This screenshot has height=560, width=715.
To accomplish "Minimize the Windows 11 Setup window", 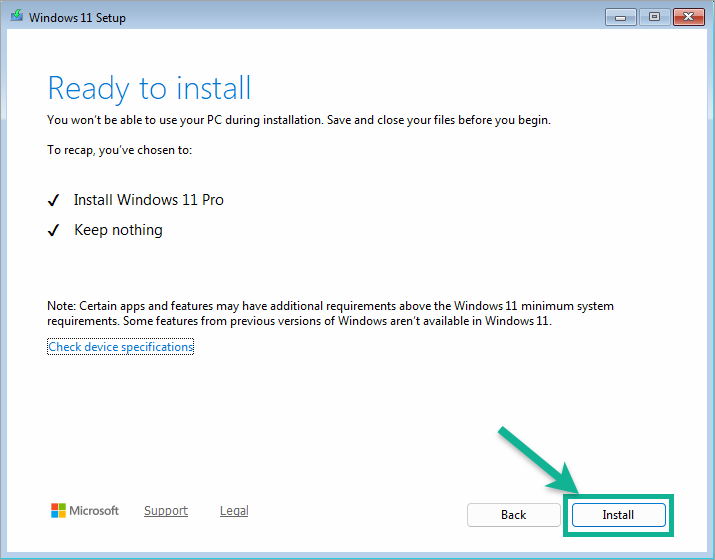I will (x=621, y=17).
